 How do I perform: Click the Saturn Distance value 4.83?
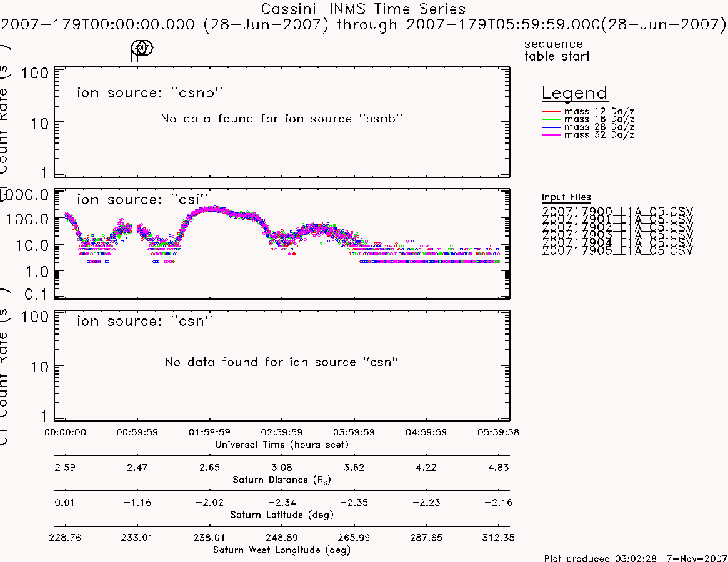tap(498, 467)
